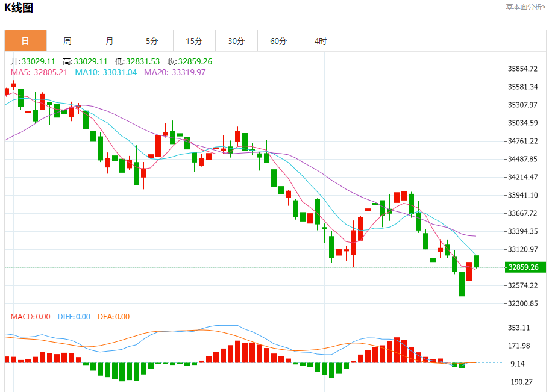
Task: Click the 171.98 MACD axis label
Action: 518,346
